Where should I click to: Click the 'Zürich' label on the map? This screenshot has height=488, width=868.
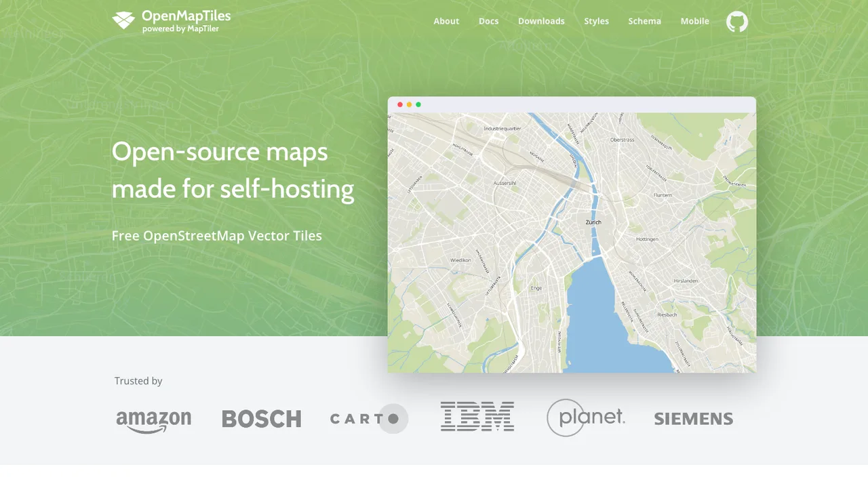coord(593,222)
